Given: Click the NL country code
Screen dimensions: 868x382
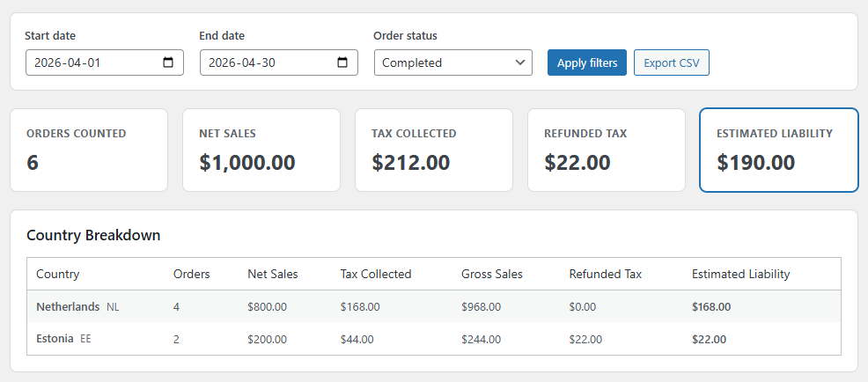Looking at the screenshot, I should click(x=113, y=306).
